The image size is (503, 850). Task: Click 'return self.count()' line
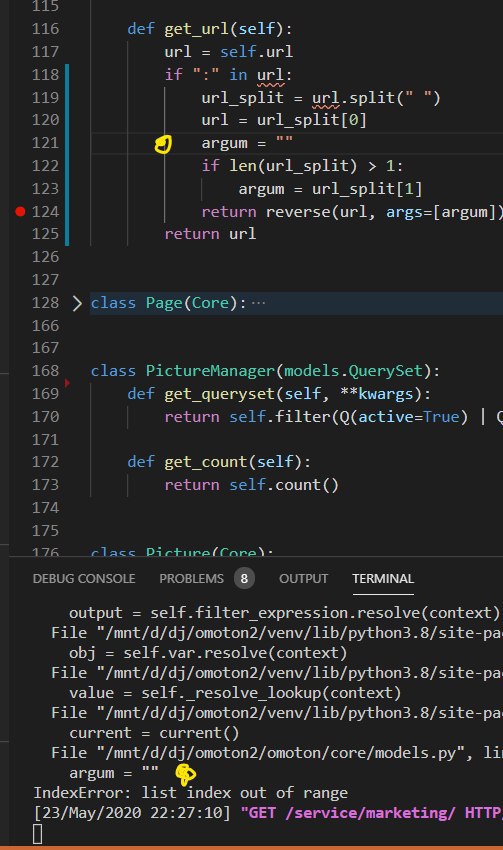(x=252, y=485)
